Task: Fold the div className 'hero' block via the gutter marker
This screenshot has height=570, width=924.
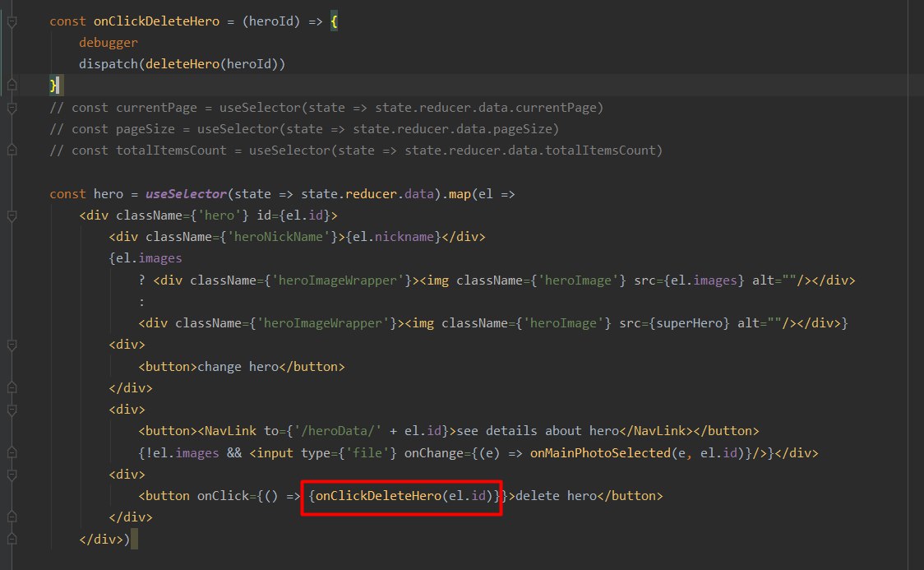Action: click(12, 215)
